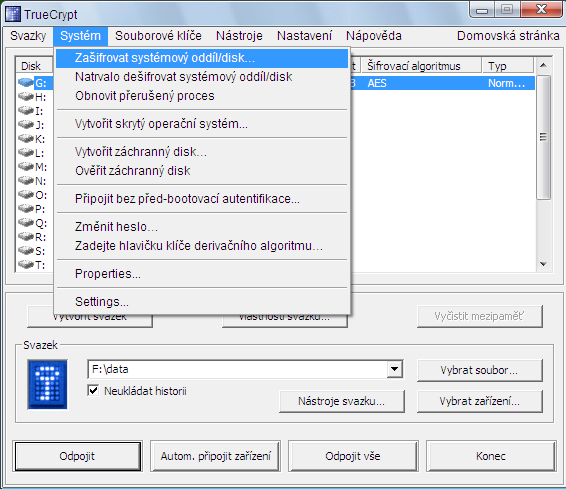The width and height of the screenshot is (566, 489).
Task: Click Vybrat soubor... button
Action: [479, 370]
